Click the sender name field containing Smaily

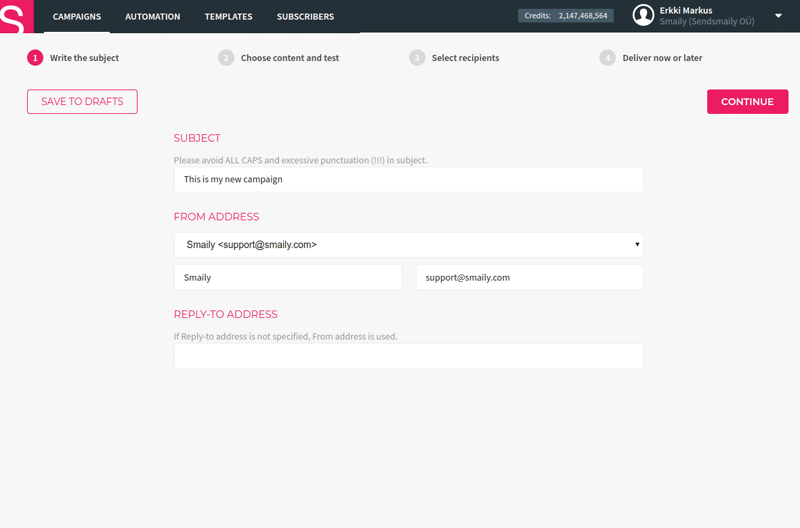288,278
